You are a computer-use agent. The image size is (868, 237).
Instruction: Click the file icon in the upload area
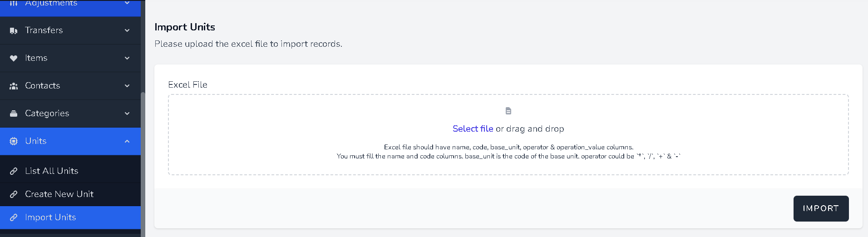click(508, 111)
